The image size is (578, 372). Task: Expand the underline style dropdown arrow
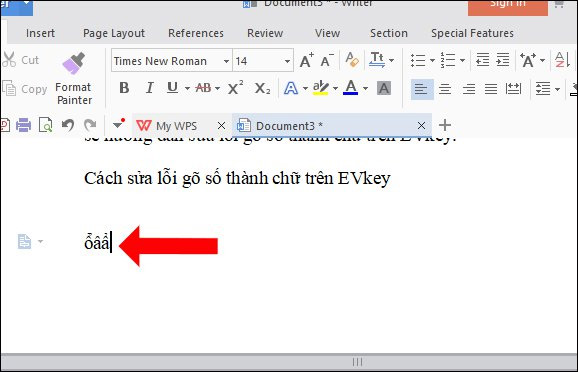[x=187, y=88]
